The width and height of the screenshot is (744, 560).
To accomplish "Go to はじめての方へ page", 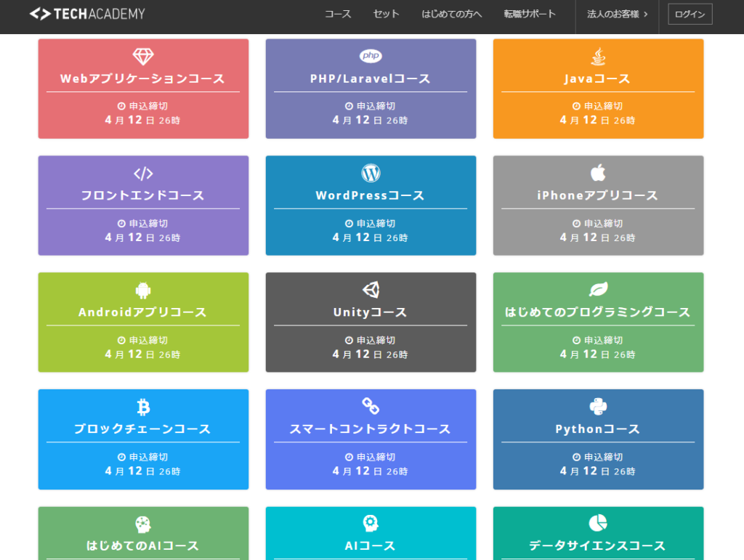I will click(452, 15).
